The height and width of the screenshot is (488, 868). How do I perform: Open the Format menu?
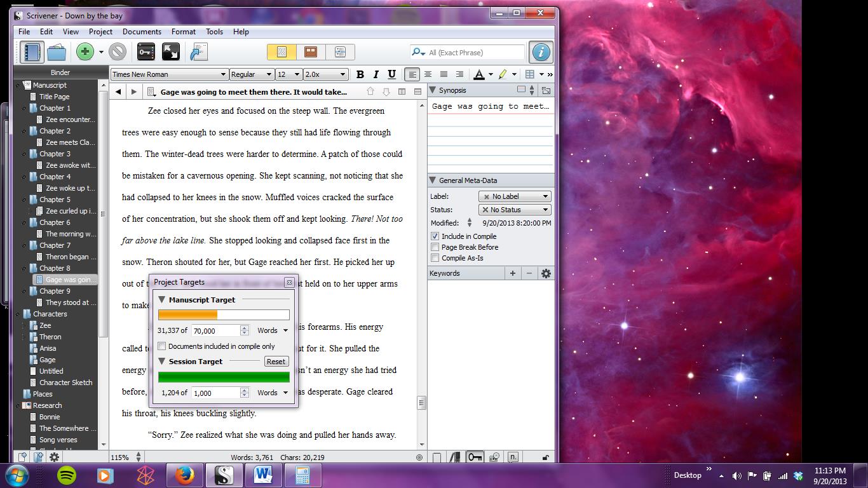coord(183,32)
